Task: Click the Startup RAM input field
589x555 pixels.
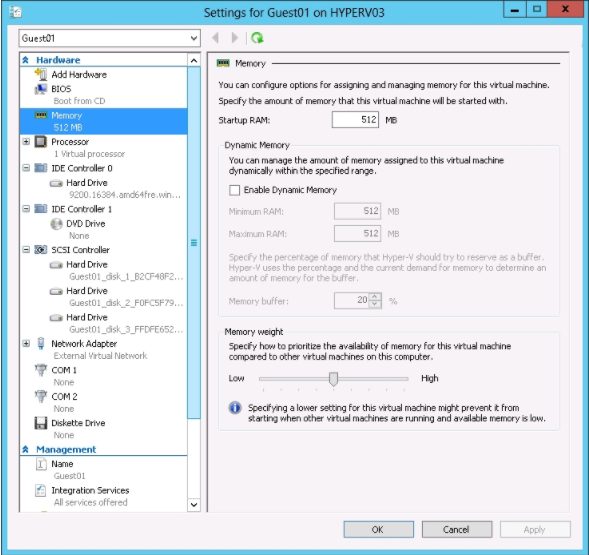Action: (x=355, y=120)
